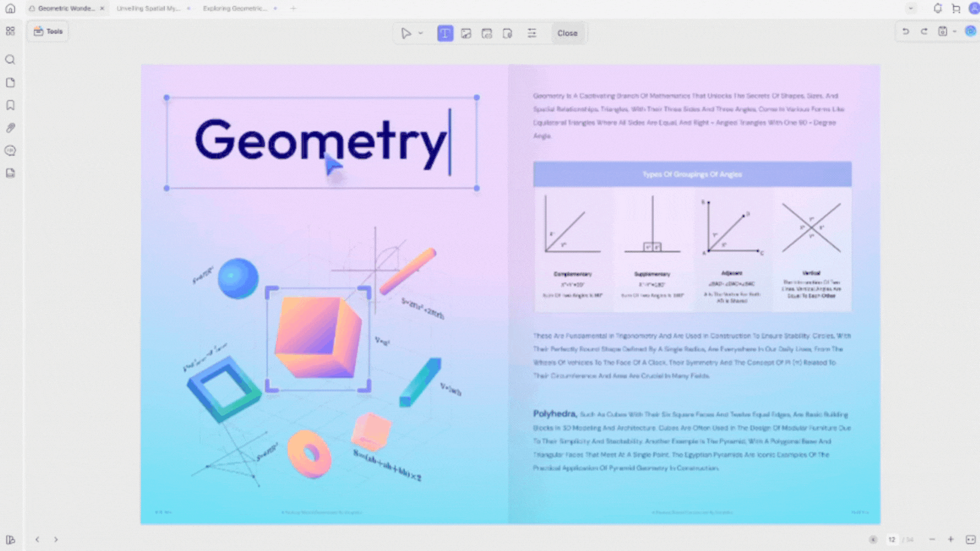Add a new tab with plus

coord(293,9)
